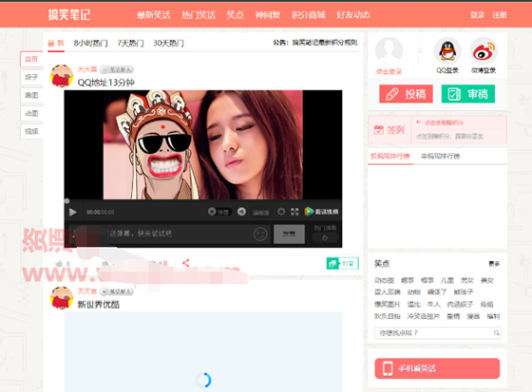Click the red share icon below video
532x392 pixels.
[x=185, y=263]
